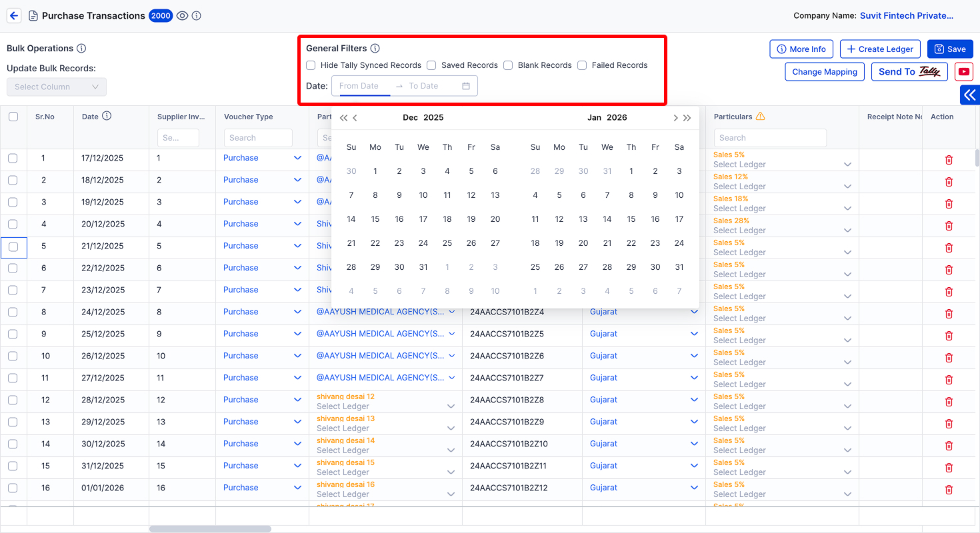Screen dimensions: 980x533
Task: Tick the Saved Records checkbox
Action: pos(431,65)
